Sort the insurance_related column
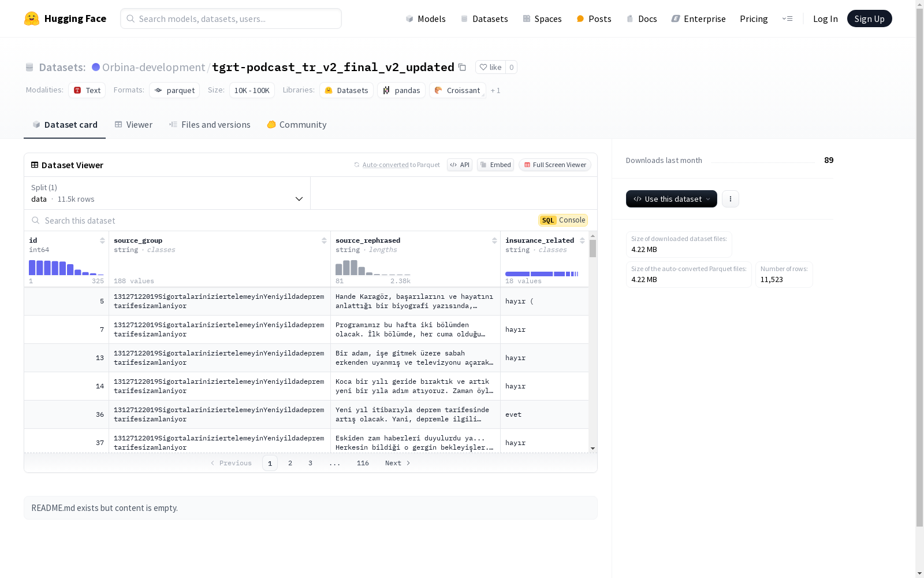Viewport: 924px width, 578px height. (582, 240)
